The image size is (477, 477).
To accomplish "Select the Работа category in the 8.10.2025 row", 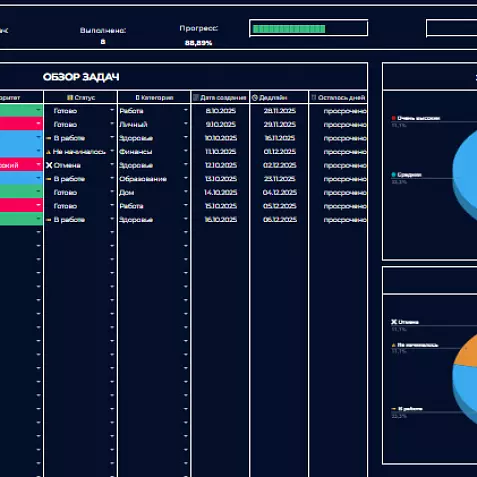I will coord(131,111).
